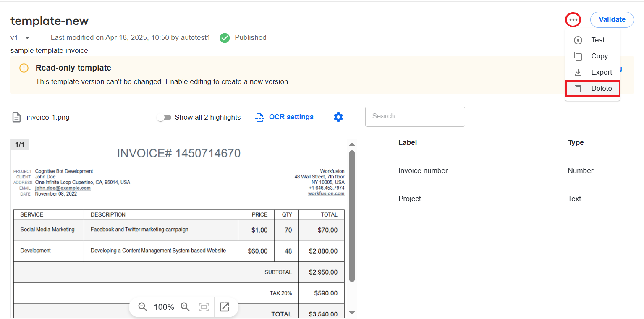Click the Text type cell
The image size is (644, 319).
574,199
